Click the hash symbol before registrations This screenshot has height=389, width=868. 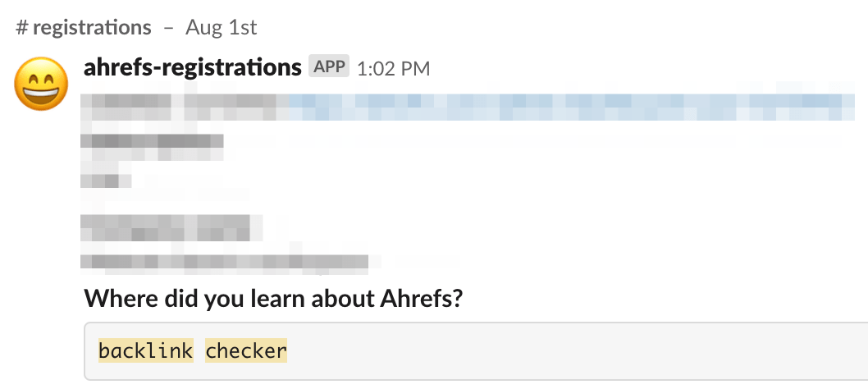point(22,27)
